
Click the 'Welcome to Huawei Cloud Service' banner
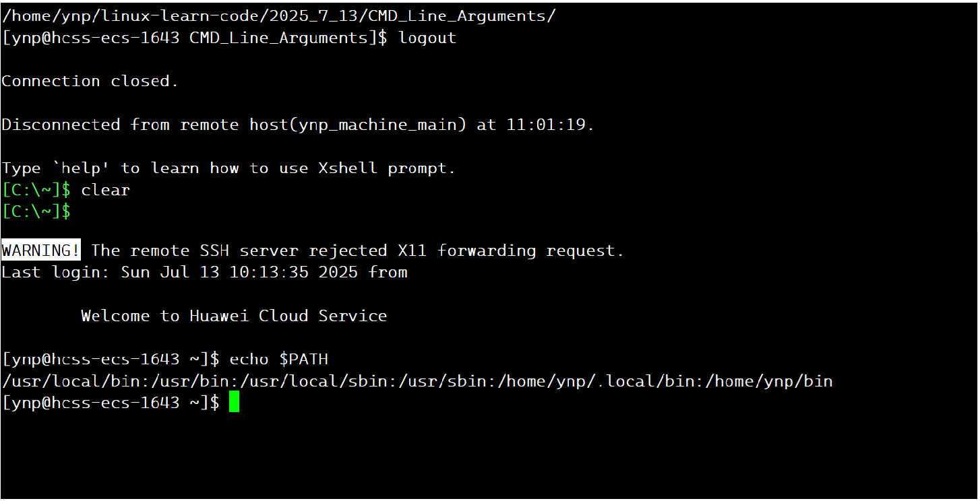tap(234, 316)
